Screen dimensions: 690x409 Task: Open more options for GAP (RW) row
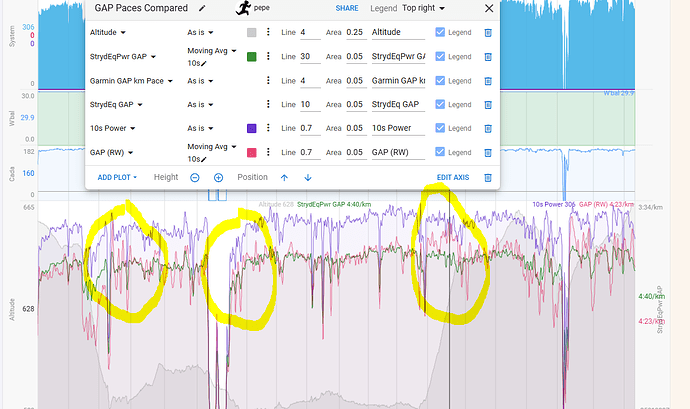pos(268,152)
